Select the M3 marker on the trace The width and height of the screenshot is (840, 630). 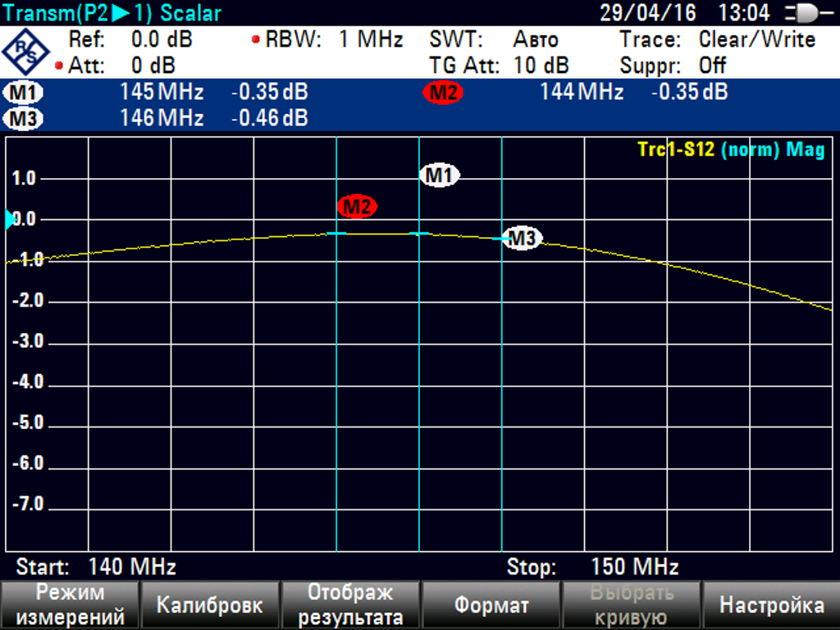pyautogui.click(x=522, y=238)
